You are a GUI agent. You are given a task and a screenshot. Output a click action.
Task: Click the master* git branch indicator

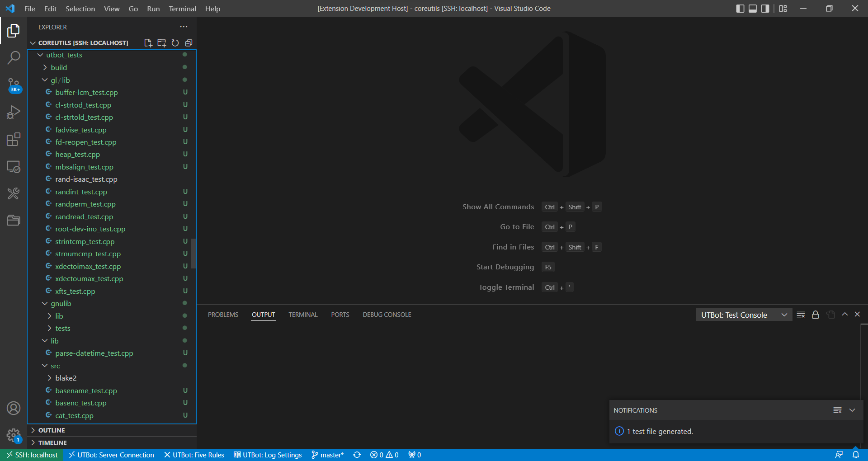point(327,455)
